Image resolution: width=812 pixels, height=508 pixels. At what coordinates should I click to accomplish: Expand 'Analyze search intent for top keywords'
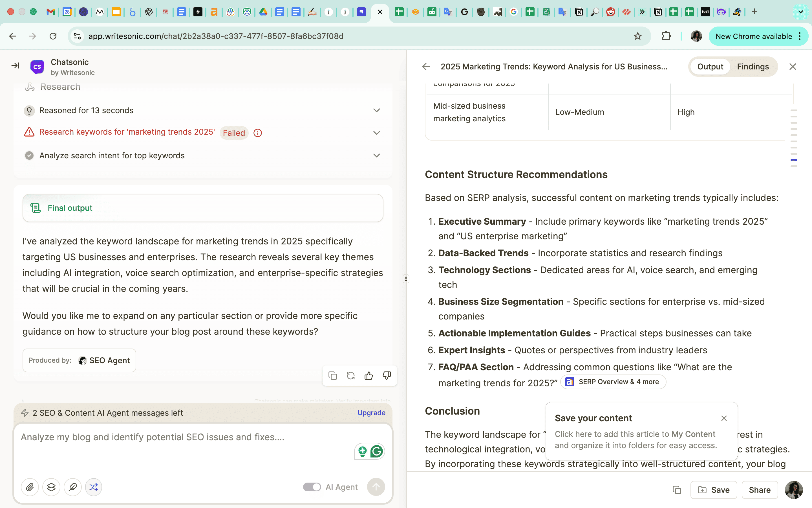click(203, 156)
